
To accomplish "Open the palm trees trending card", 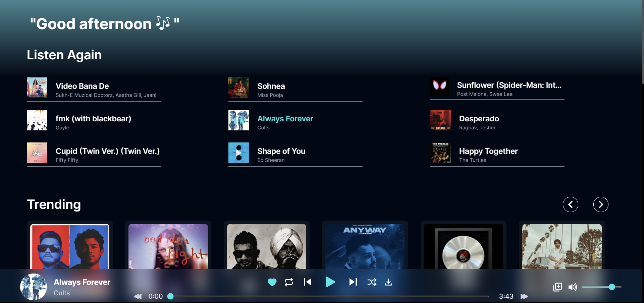I will point(562,246).
